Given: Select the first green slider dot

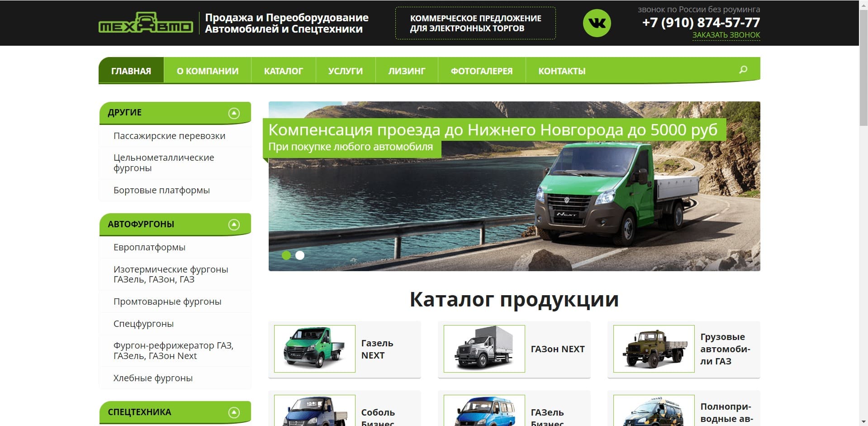Looking at the screenshot, I should click(x=286, y=255).
